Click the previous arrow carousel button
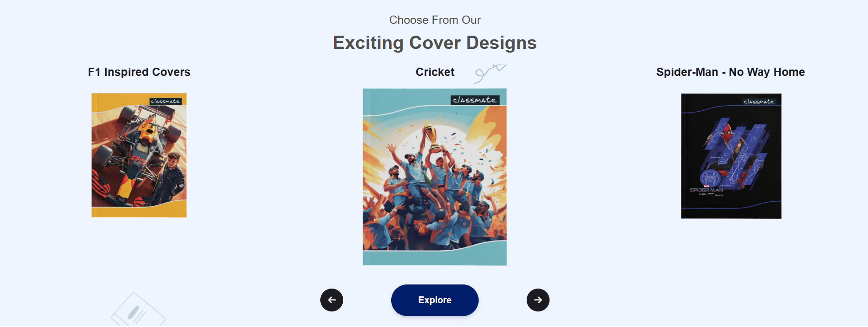The image size is (868, 327). pos(332,300)
